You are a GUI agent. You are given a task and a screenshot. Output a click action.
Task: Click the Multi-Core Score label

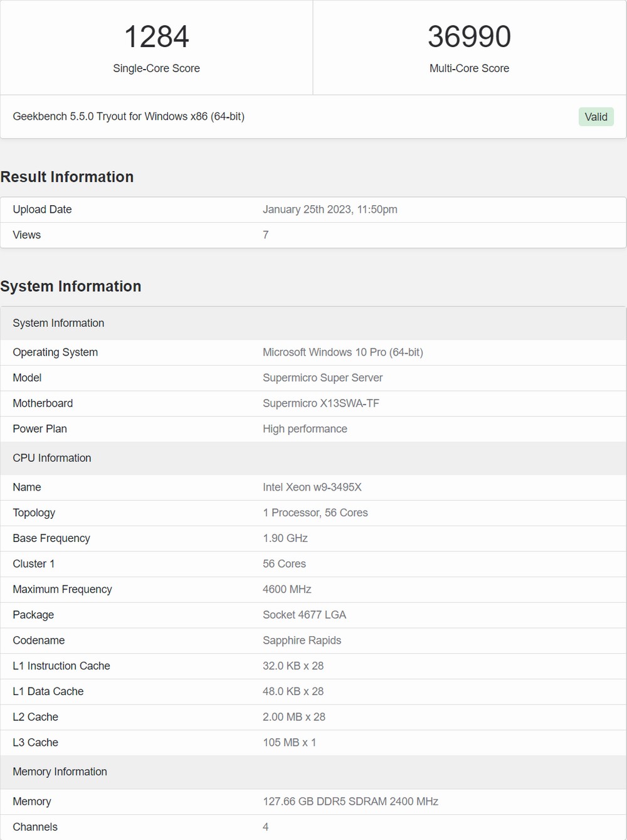[x=470, y=68]
